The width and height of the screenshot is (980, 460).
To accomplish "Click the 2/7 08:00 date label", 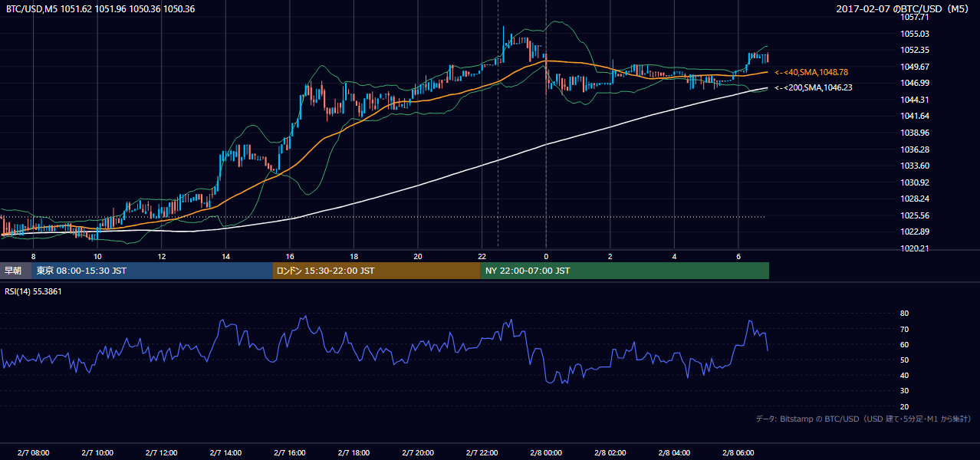I will 33,452.
